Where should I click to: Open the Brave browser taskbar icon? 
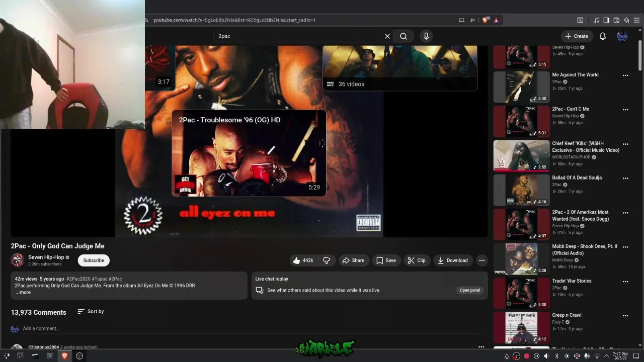click(64, 356)
